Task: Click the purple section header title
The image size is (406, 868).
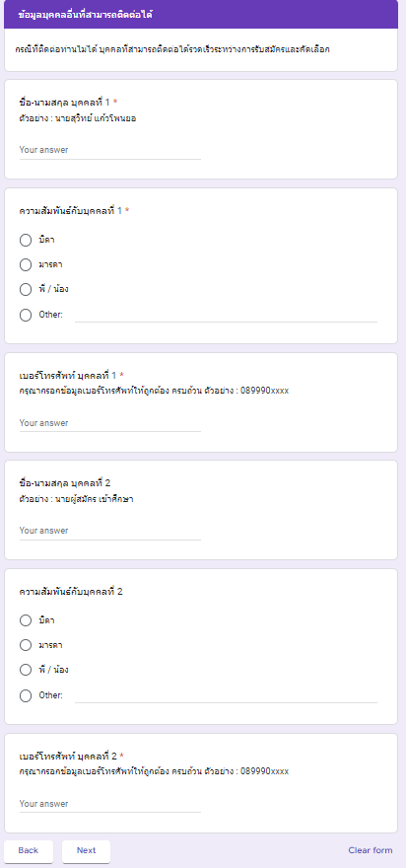Action: tap(85, 15)
